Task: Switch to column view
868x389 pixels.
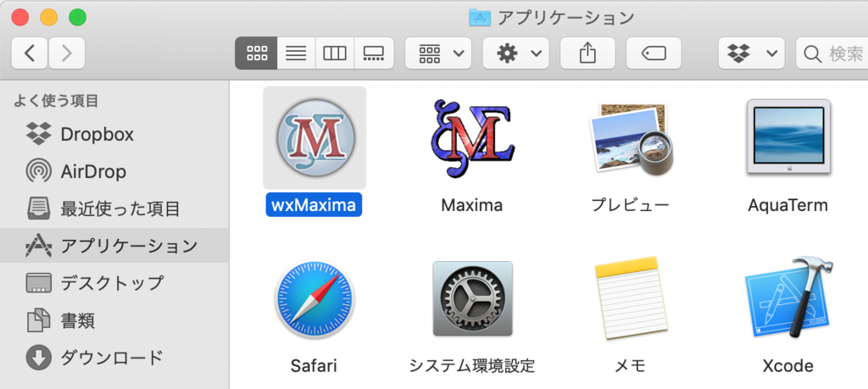Action: pos(334,53)
